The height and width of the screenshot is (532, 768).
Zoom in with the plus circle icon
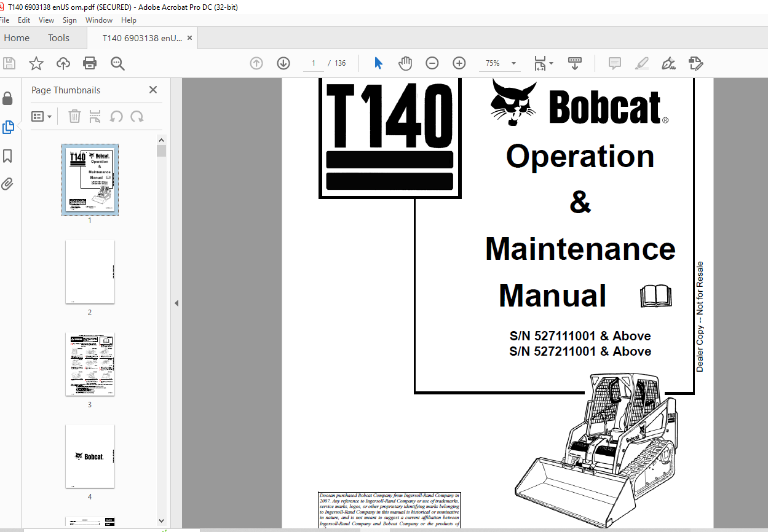pos(459,63)
